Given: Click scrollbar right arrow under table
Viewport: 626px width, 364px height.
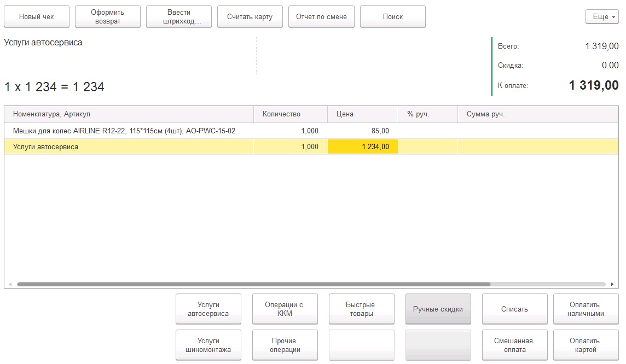Looking at the screenshot, I should click(x=612, y=284).
